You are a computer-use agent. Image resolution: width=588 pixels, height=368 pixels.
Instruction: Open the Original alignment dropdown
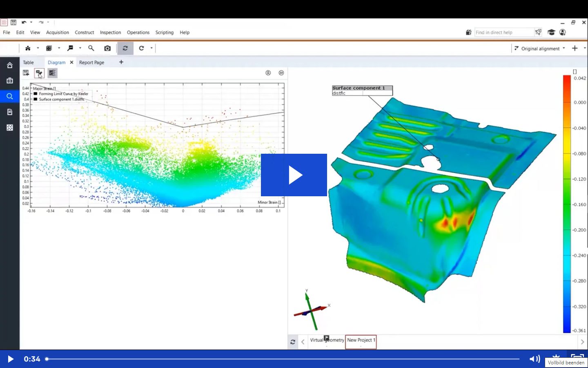(x=540, y=49)
